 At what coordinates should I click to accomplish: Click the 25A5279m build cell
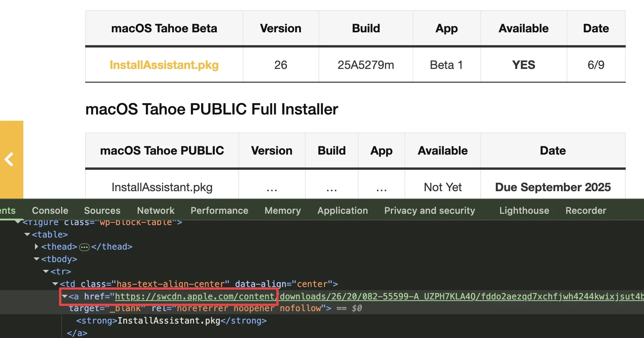pos(366,65)
